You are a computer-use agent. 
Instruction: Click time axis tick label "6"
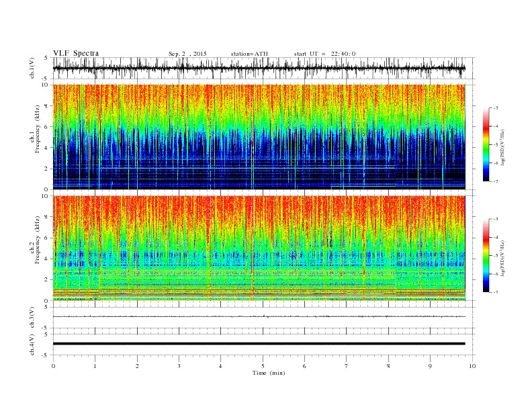pos(304,366)
